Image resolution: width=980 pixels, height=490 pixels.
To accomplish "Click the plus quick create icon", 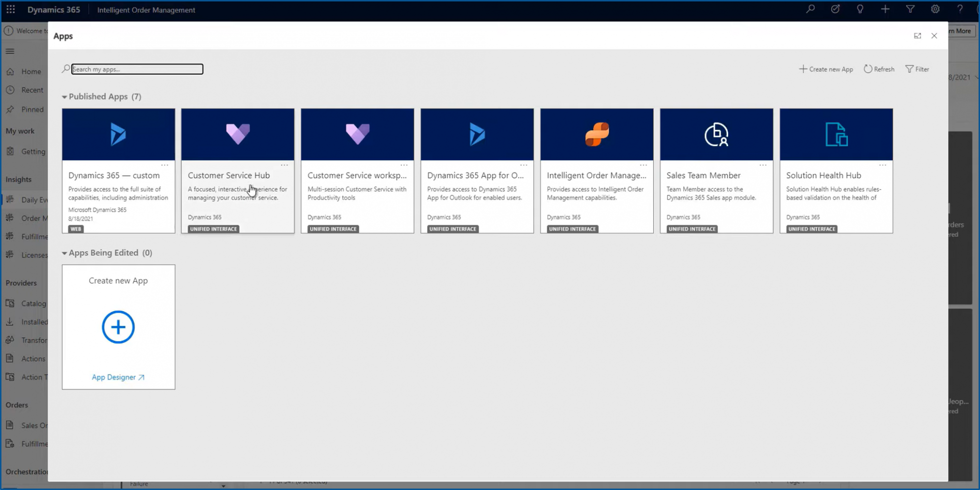I will tap(885, 9).
